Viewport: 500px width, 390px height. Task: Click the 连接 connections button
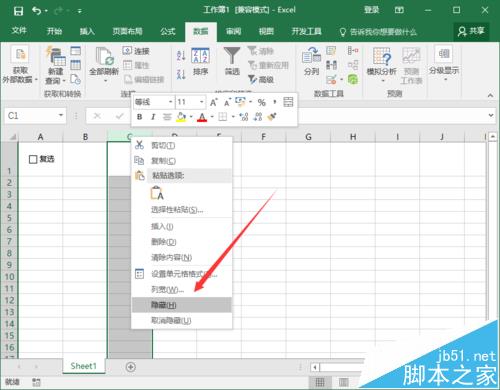point(136,51)
